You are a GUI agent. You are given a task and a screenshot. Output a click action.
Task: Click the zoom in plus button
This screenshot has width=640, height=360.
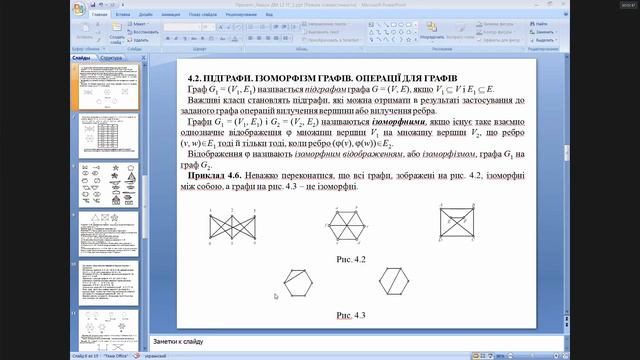pyautogui.click(x=556, y=356)
